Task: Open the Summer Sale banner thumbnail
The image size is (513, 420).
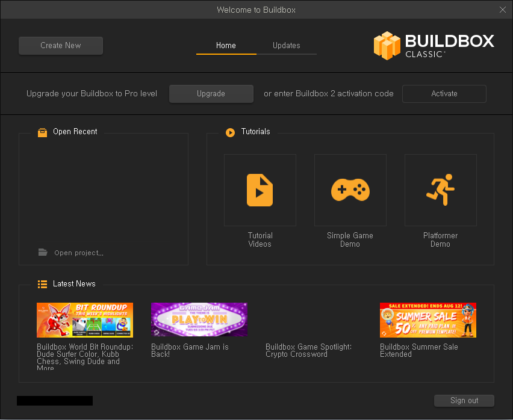Action: (x=428, y=320)
